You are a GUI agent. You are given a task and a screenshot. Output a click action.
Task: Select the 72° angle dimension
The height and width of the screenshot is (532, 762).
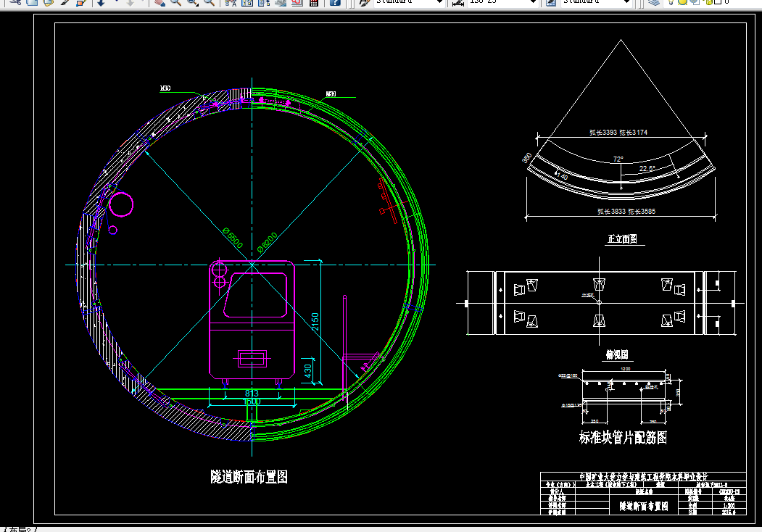618,159
